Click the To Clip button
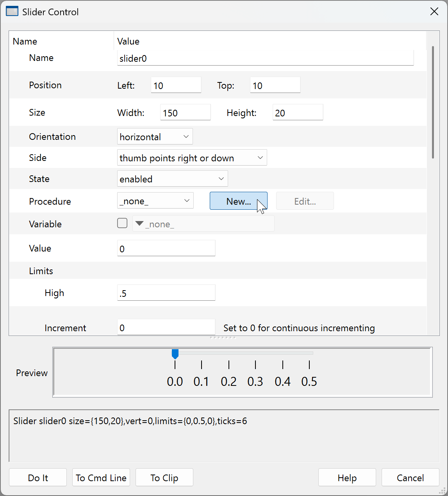This screenshot has height=496, width=448. 164,478
